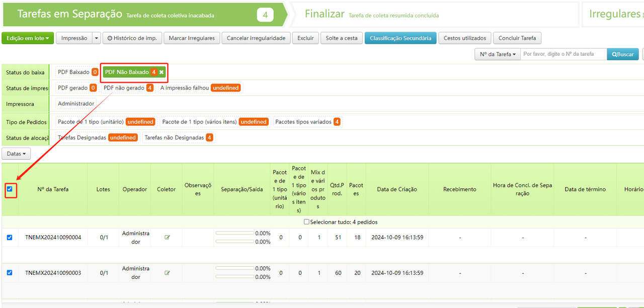This screenshot has height=308, width=644.
Task: Open Nº da Tarefa search type dropdown
Action: click(x=497, y=54)
